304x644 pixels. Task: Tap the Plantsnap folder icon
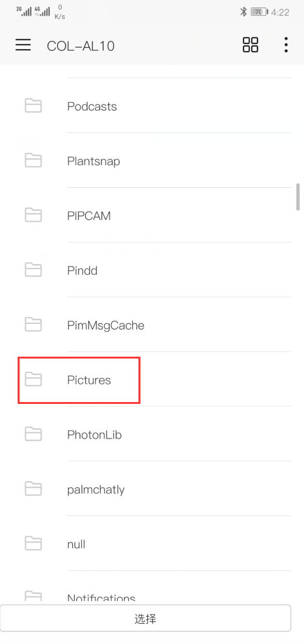(33, 161)
